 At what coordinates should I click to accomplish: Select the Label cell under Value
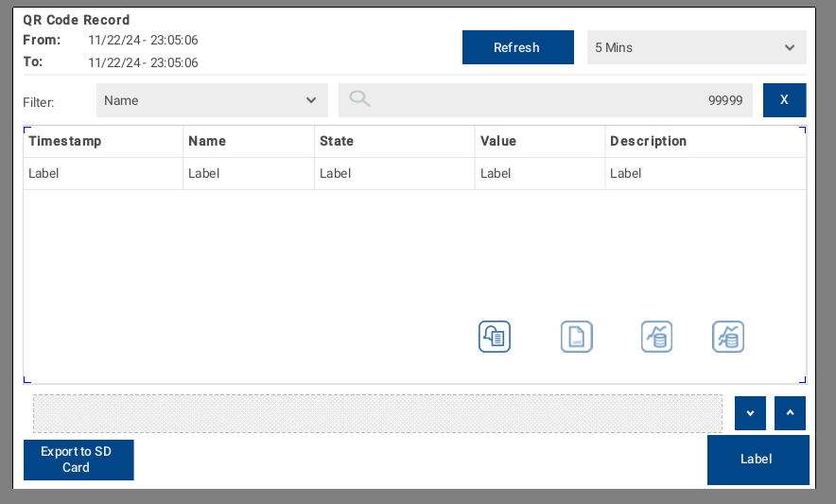point(540,173)
